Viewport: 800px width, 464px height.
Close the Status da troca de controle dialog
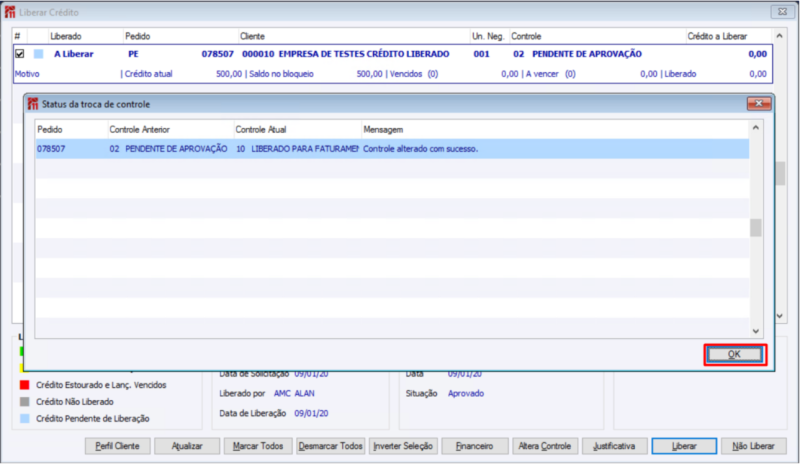click(759, 104)
